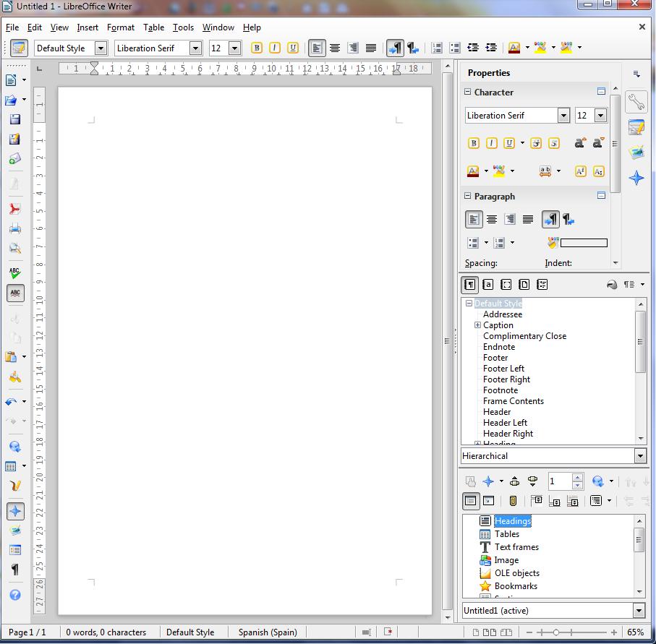
Task: Click Strikethrough icon in Character panel
Action: coord(536,143)
